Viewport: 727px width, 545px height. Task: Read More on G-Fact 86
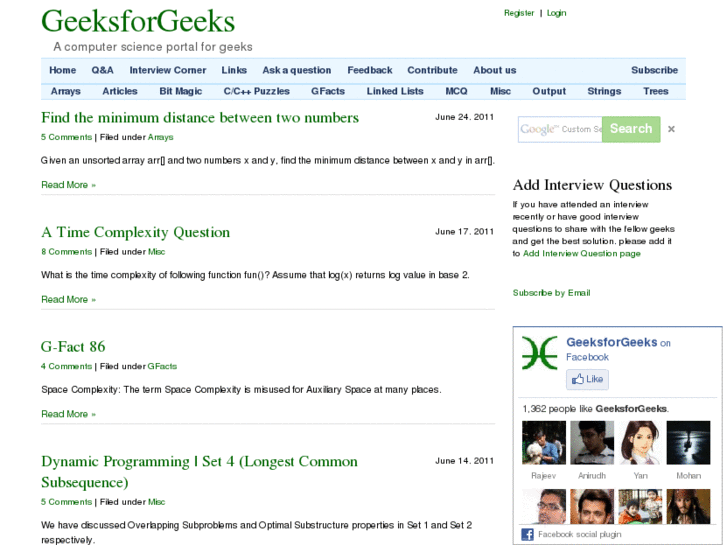click(69, 414)
